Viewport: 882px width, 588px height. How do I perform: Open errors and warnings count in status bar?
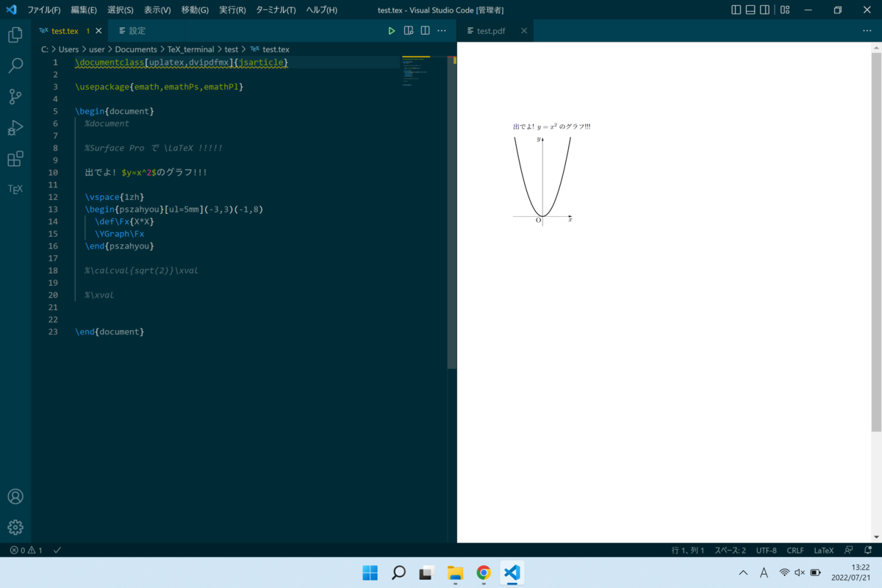click(26, 550)
